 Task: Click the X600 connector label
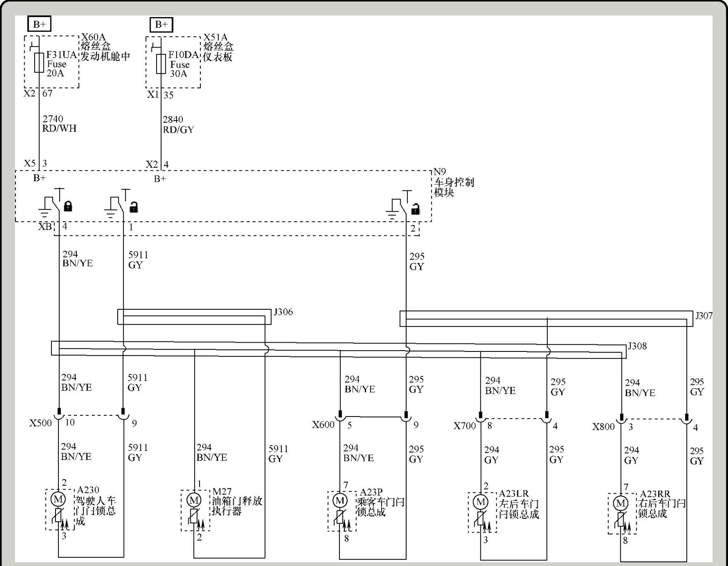(323, 425)
